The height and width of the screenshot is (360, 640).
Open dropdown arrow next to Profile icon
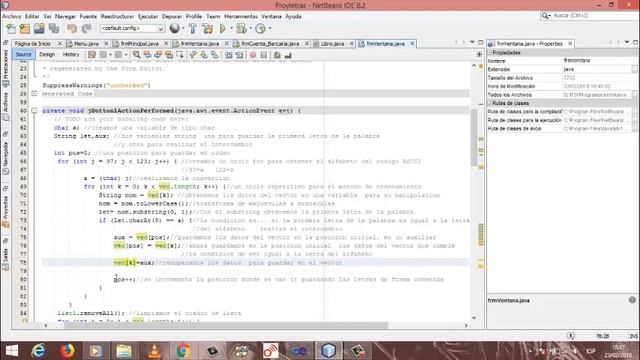[270, 29]
